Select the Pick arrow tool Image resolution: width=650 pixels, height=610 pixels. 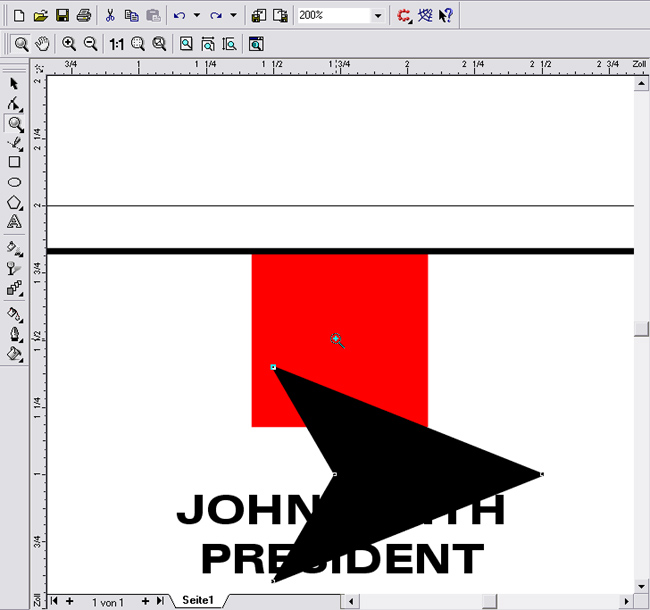pos(14,84)
